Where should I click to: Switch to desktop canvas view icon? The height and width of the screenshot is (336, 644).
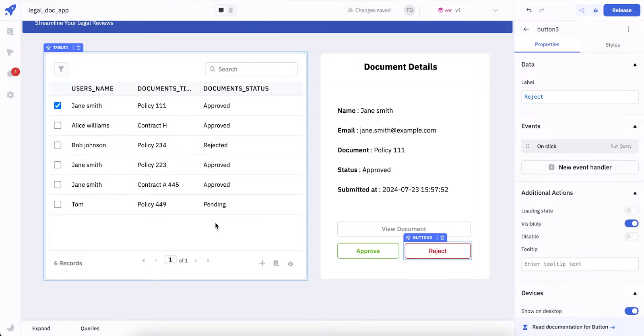coord(221,10)
